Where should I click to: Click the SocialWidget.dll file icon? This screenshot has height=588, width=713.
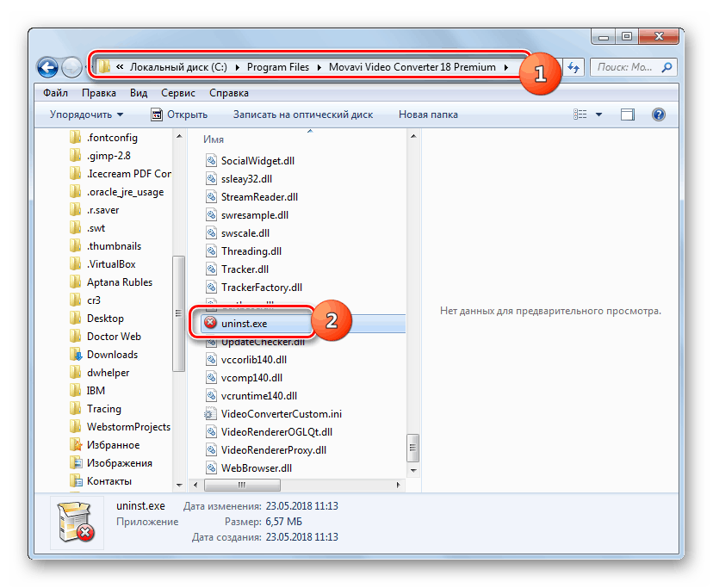[x=211, y=160]
